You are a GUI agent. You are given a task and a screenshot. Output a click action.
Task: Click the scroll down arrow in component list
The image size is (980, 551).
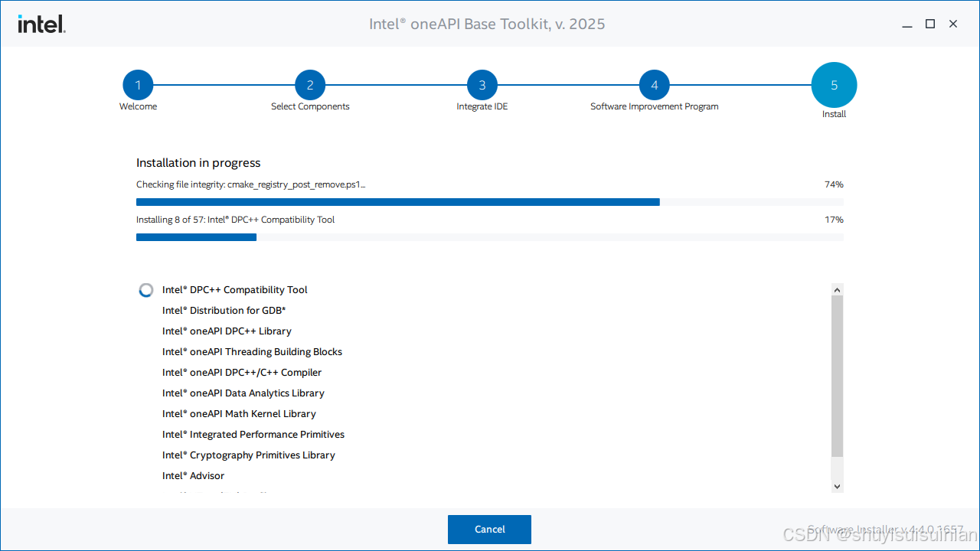(837, 486)
